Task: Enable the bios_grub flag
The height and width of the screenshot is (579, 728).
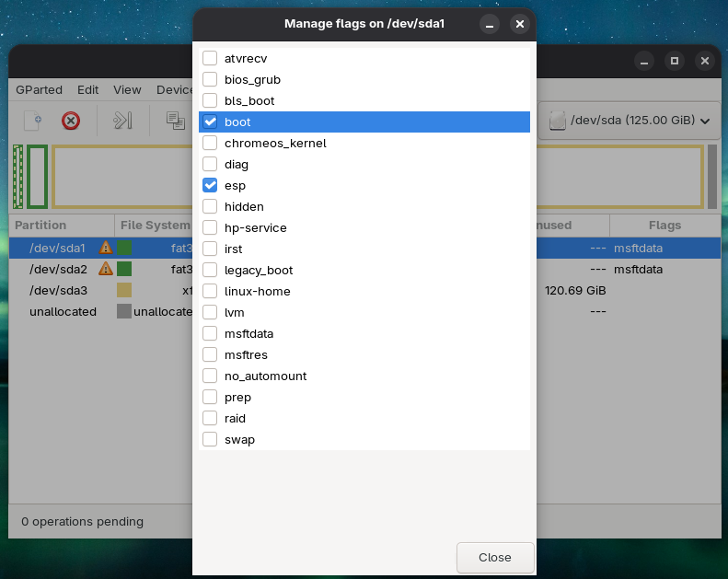Action: click(210, 79)
